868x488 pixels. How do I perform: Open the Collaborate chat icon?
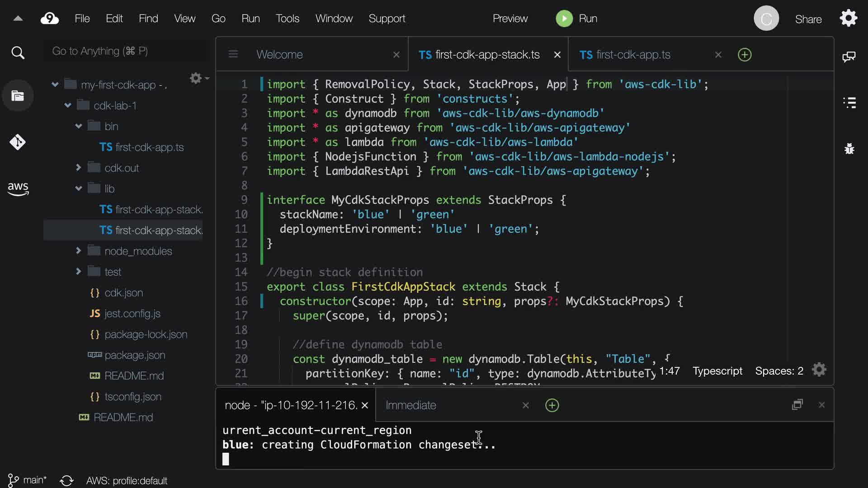pyautogui.click(x=849, y=56)
